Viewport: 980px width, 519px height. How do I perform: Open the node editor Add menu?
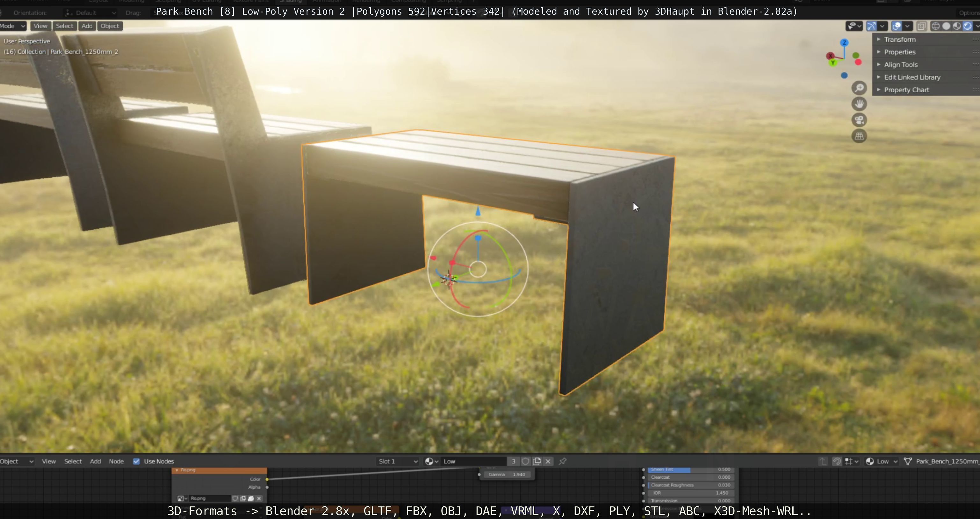coord(96,461)
